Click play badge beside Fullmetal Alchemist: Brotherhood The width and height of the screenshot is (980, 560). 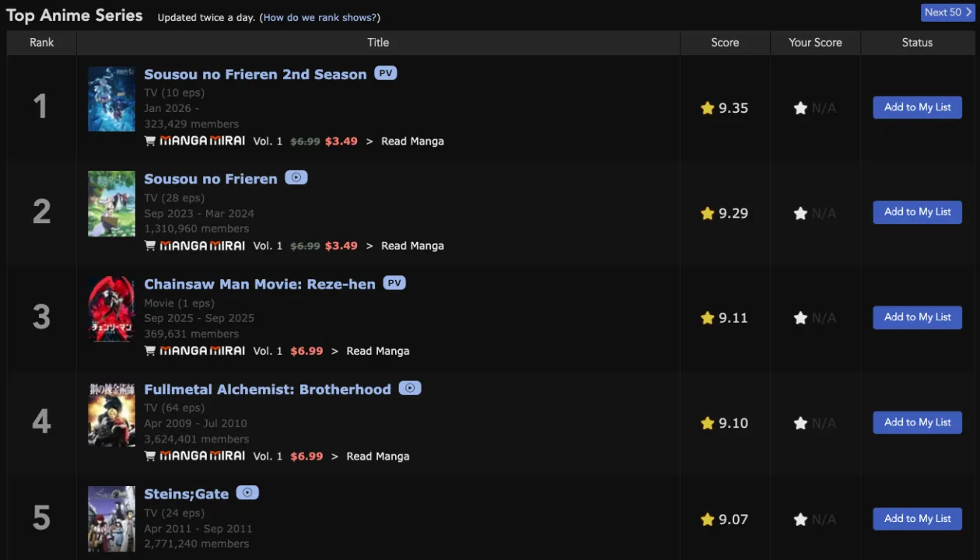click(x=410, y=388)
